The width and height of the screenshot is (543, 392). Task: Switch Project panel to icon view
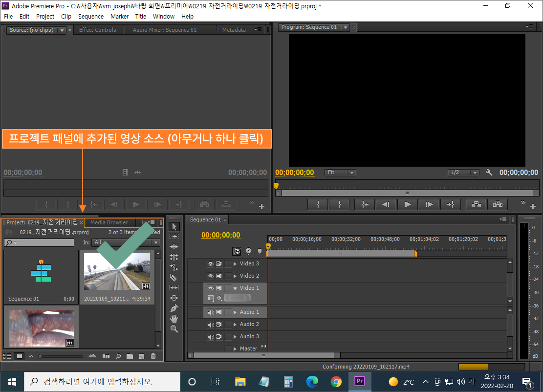point(20,356)
